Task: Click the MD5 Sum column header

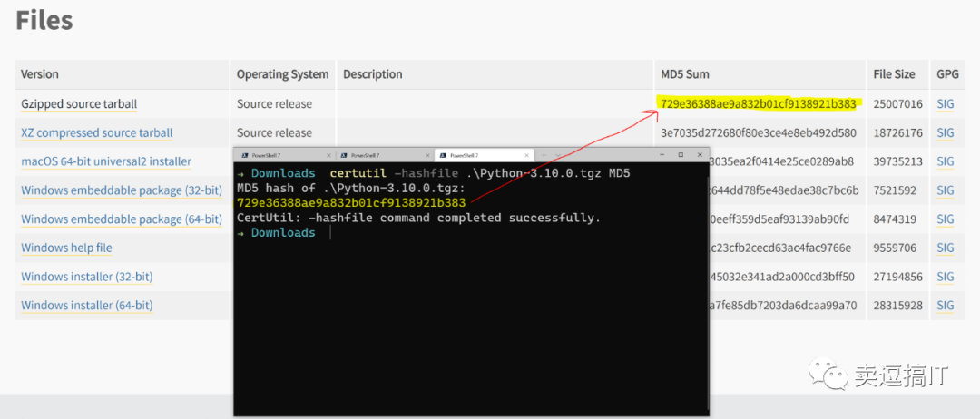Action: coord(685,74)
